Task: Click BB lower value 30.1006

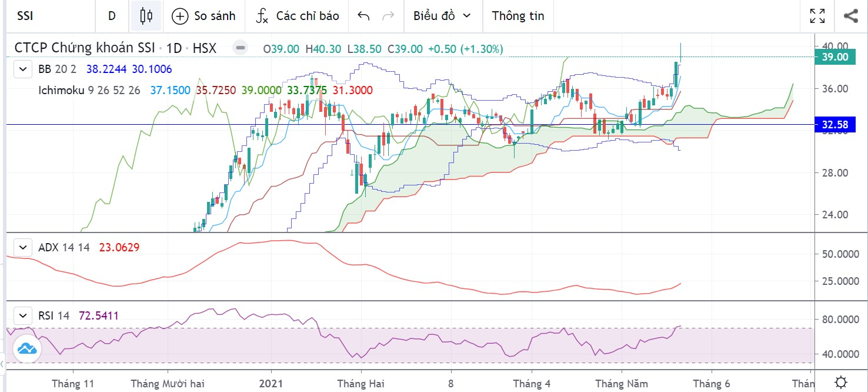Action: tap(152, 69)
